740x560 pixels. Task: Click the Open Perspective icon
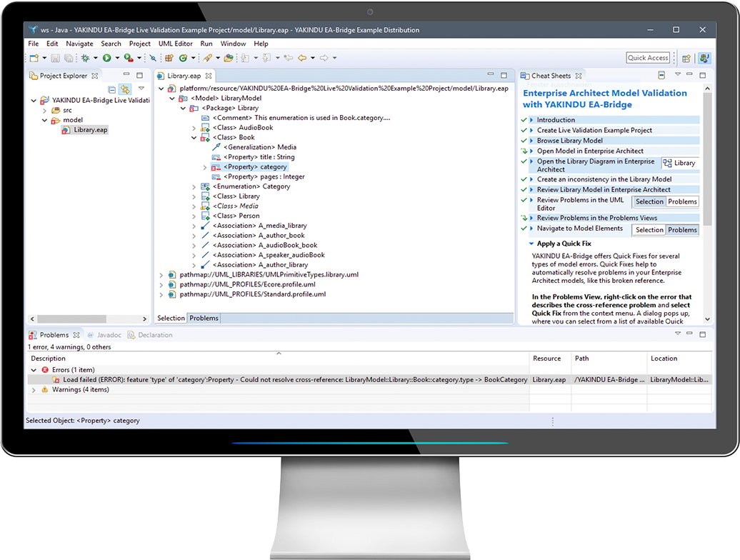pyautogui.click(x=686, y=59)
